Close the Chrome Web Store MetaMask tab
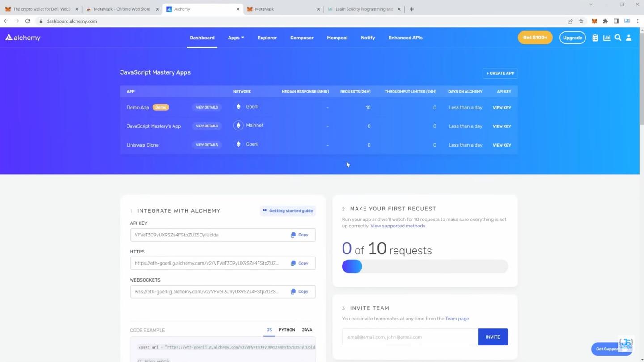The image size is (644, 362). (157, 9)
